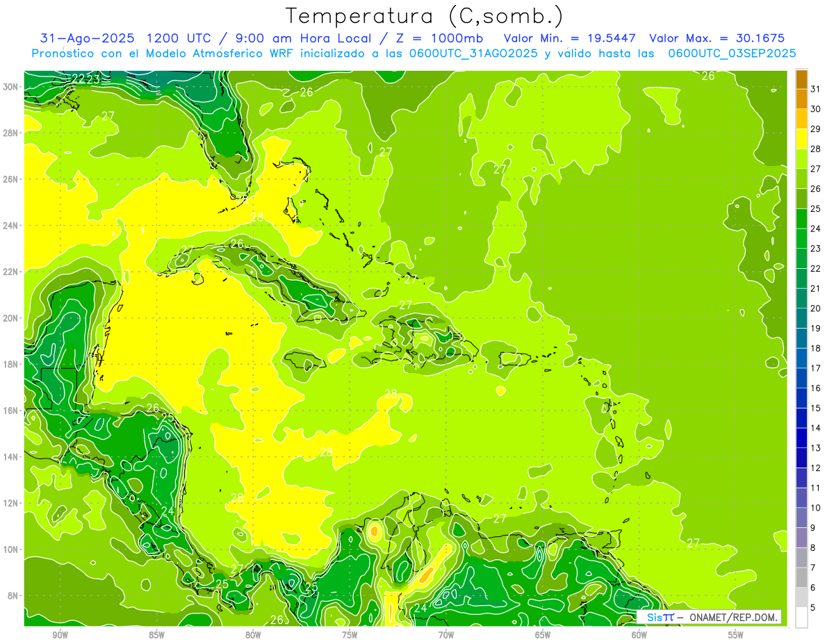
Task: Click the "31" value on the color bar
Action: (816, 88)
